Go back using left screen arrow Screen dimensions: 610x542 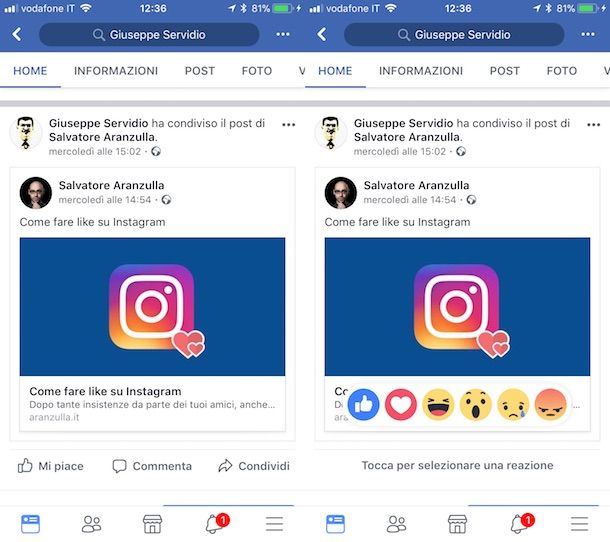pyautogui.click(x=17, y=34)
